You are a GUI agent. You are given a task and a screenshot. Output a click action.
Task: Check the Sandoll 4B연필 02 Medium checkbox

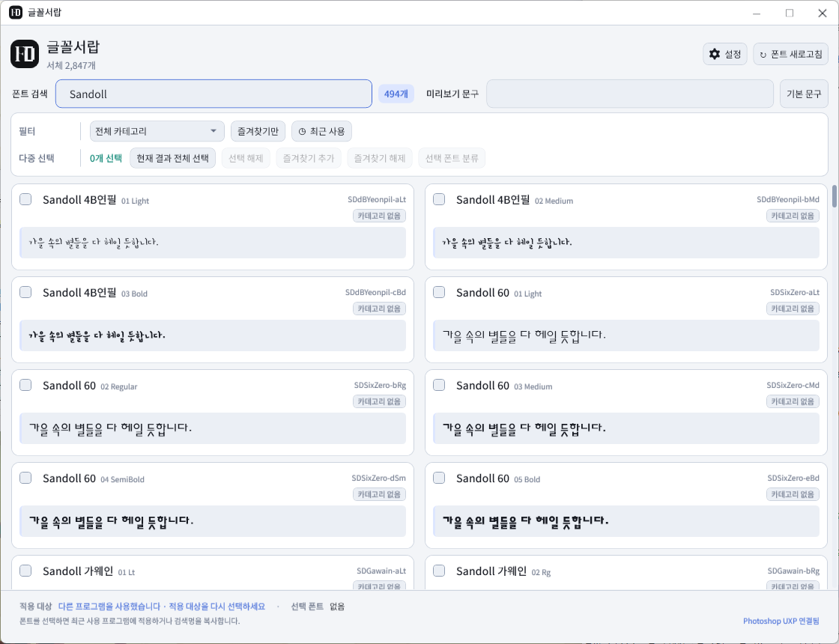(439, 199)
